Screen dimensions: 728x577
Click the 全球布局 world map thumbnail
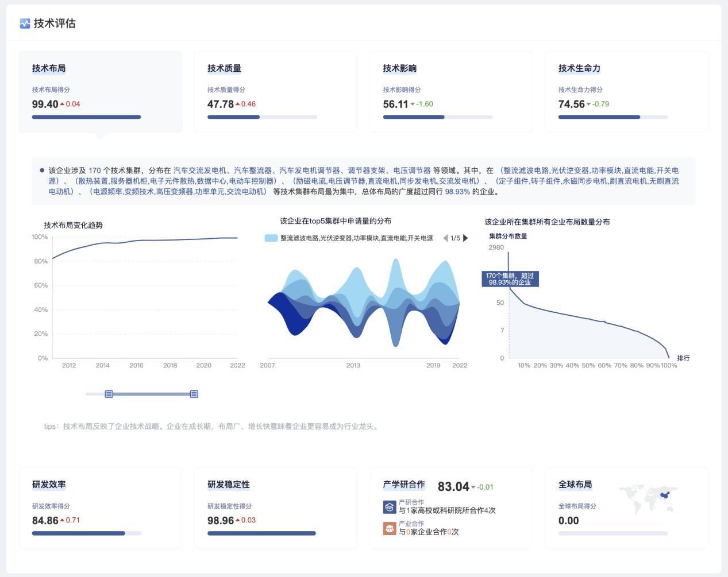(x=649, y=498)
